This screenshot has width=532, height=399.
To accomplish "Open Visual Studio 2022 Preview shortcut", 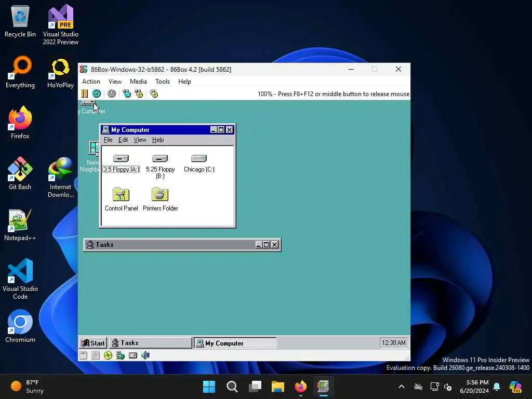I will 61,24.
